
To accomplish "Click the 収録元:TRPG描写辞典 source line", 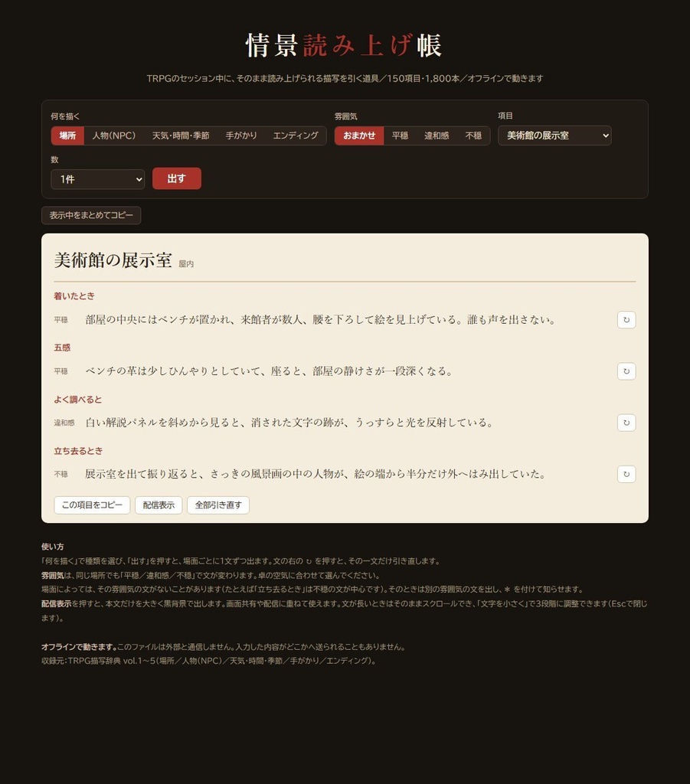I will click(x=208, y=661).
